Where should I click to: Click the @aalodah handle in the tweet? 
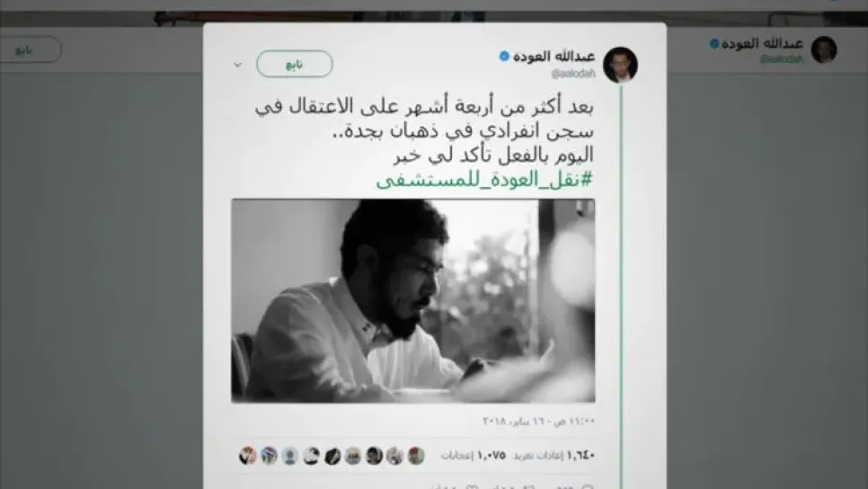point(573,73)
